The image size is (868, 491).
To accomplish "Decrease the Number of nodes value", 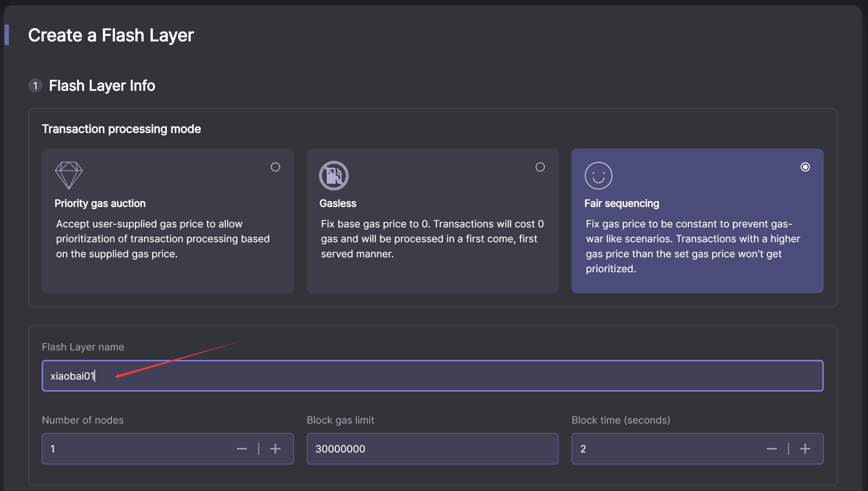I will pyautogui.click(x=242, y=448).
